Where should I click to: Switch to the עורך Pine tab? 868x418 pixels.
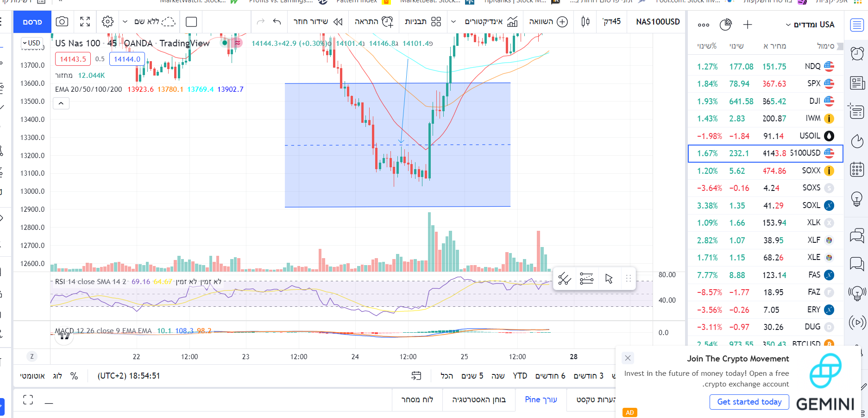[541, 399]
